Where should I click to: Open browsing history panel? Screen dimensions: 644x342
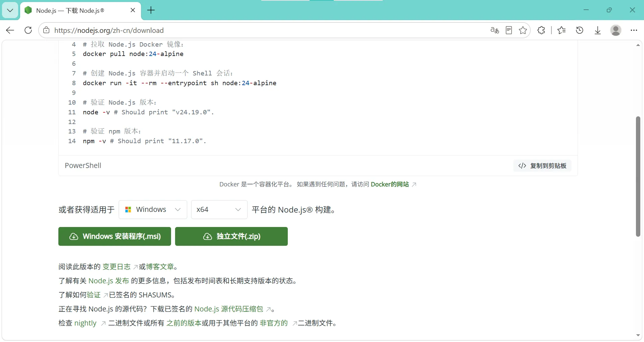pyautogui.click(x=580, y=30)
